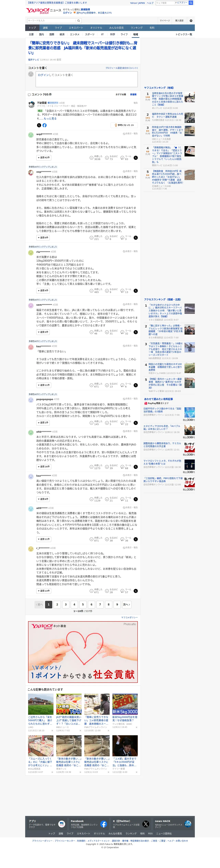Viewport: 220px width, 868px height.
Task: Open the エキスパート navigation tab
Action: 76,28
